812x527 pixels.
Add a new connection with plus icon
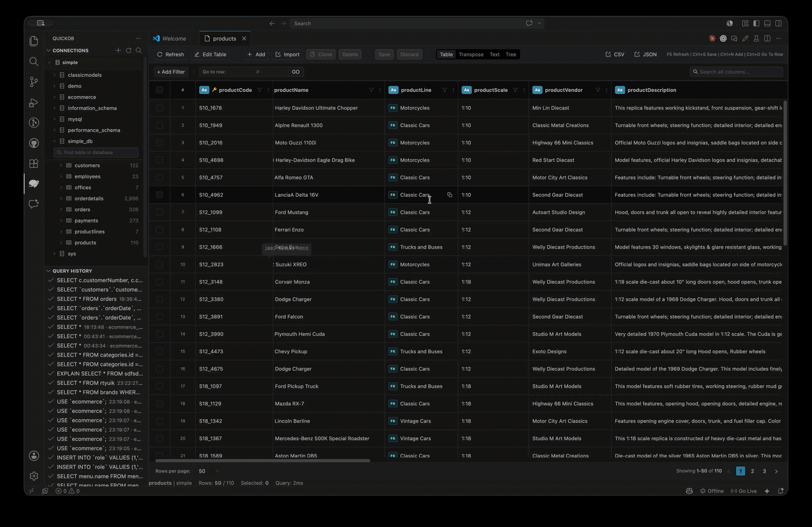[118, 50]
